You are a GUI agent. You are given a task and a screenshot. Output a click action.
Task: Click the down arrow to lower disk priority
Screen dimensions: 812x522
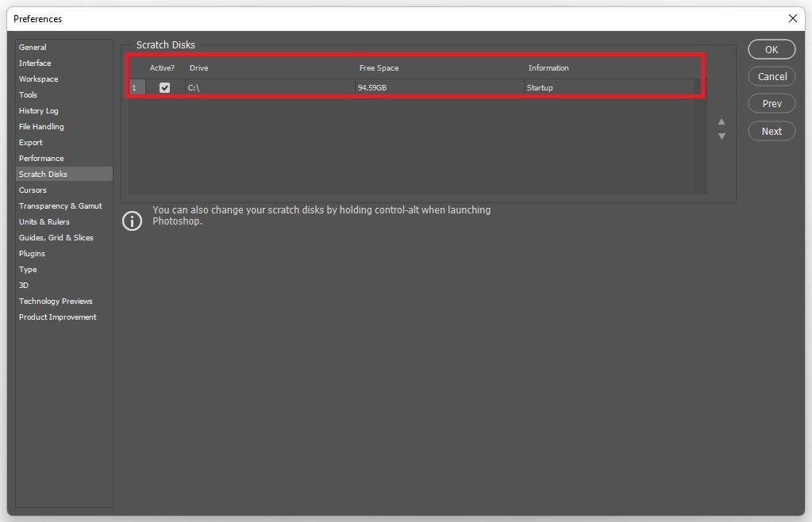tap(722, 136)
